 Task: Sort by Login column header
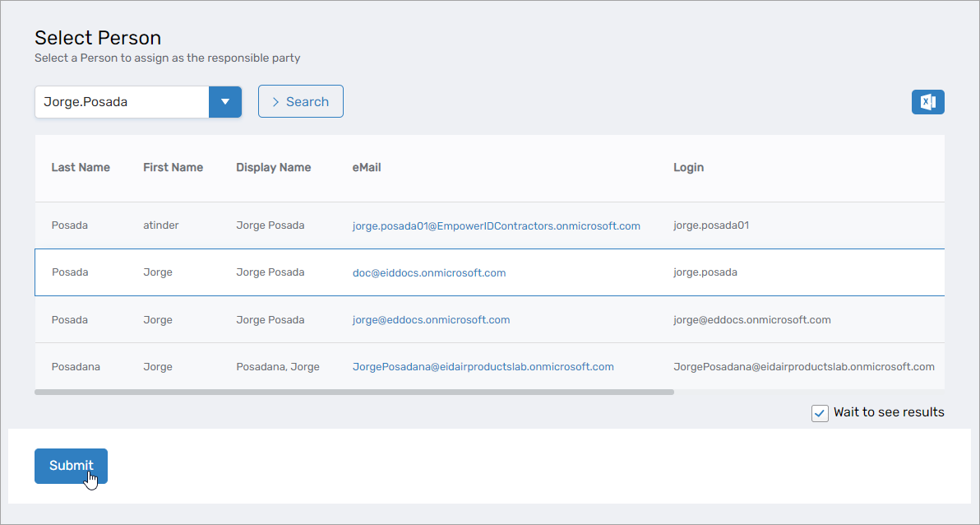pos(688,167)
